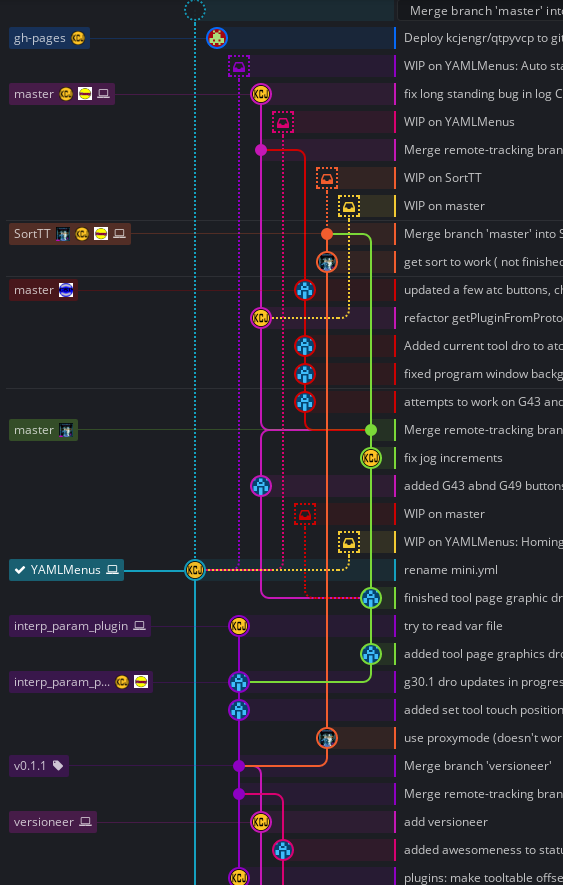Click the SortTT merge commit orange dot
The width and height of the screenshot is (563, 885).
coord(327,234)
